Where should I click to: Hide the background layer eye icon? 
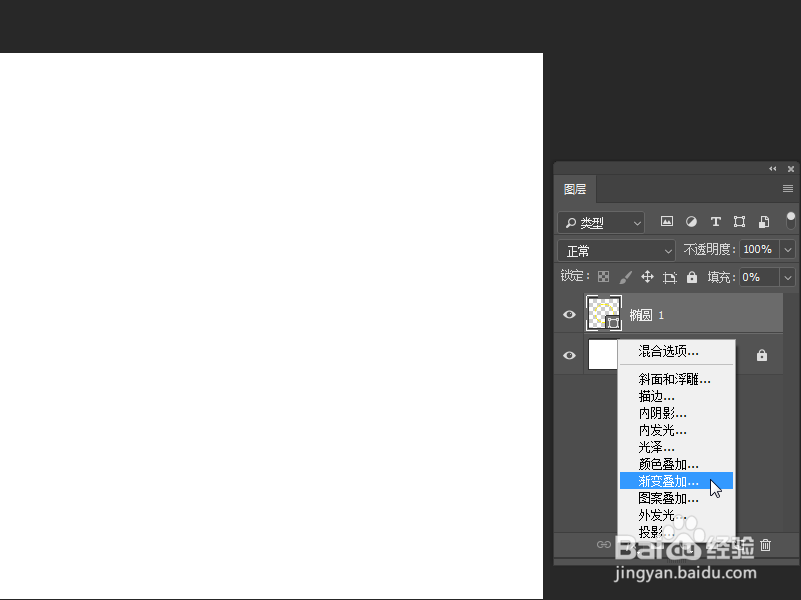(569, 355)
